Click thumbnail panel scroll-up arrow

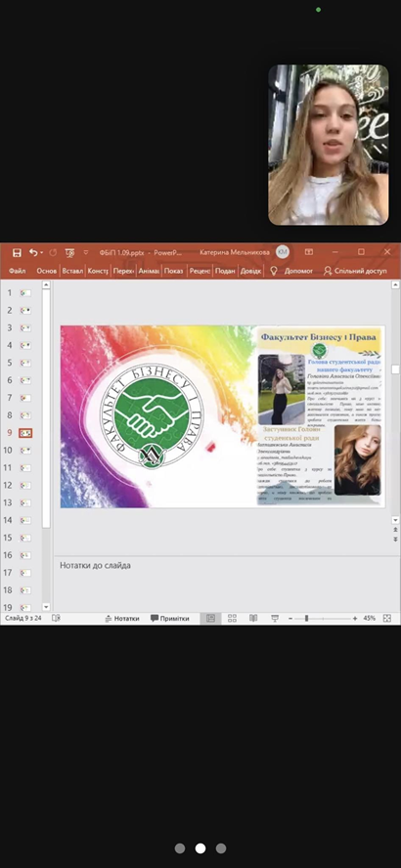tap(46, 285)
